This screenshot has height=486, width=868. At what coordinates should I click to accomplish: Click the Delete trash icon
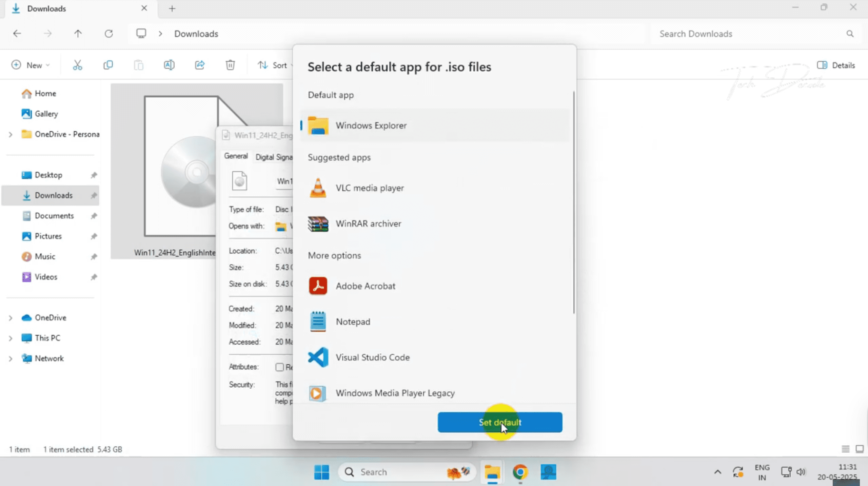pyautogui.click(x=230, y=65)
